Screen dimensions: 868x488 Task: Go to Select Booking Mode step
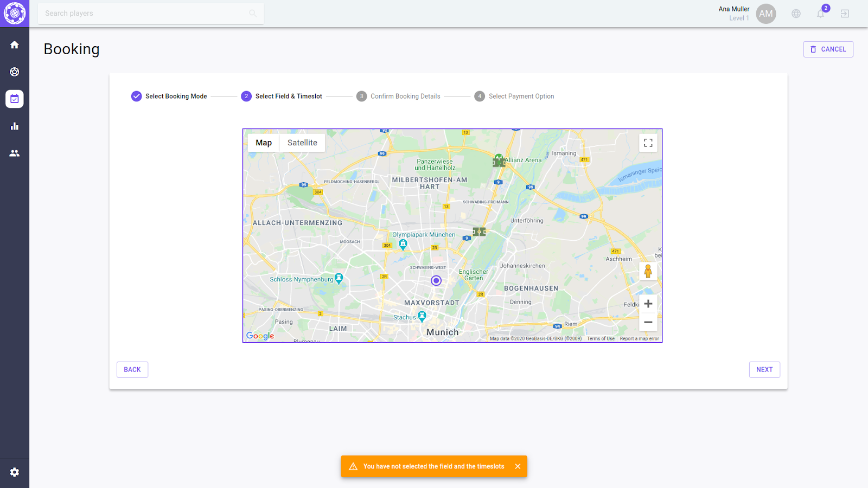(169, 97)
